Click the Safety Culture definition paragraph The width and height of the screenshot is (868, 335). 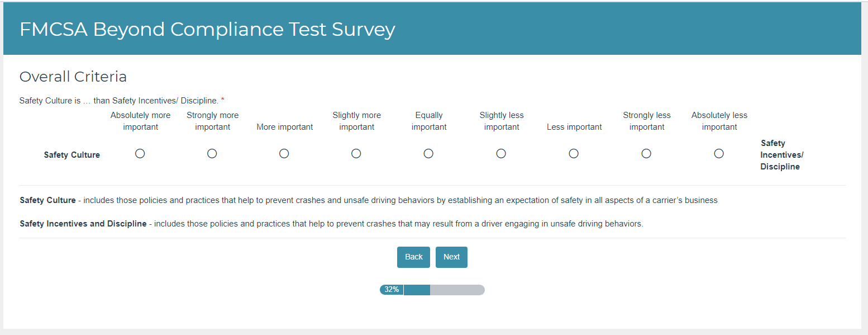click(368, 200)
